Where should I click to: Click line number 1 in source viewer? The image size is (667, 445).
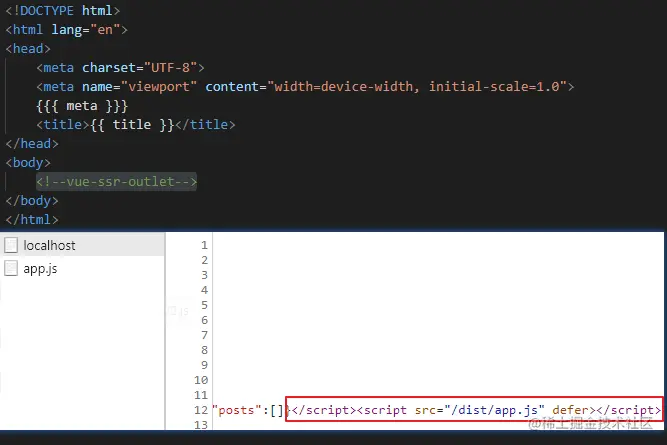(205, 245)
